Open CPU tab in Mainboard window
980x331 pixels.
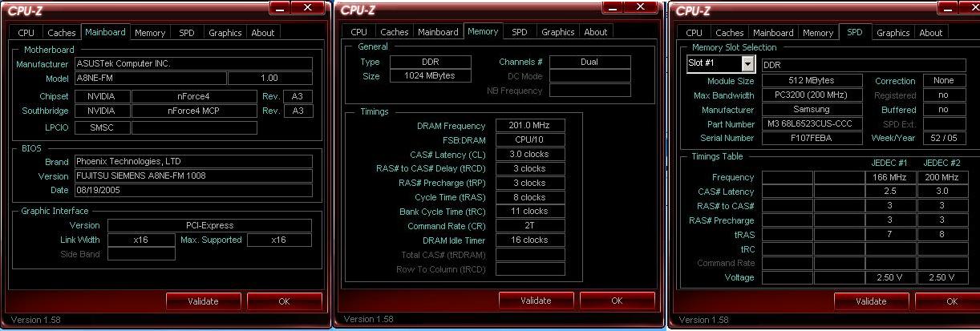[x=26, y=33]
